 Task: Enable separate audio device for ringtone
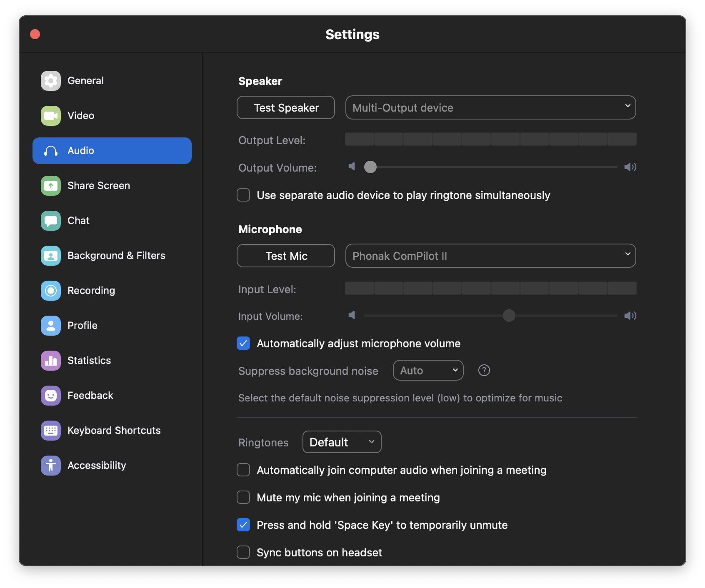tap(243, 195)
